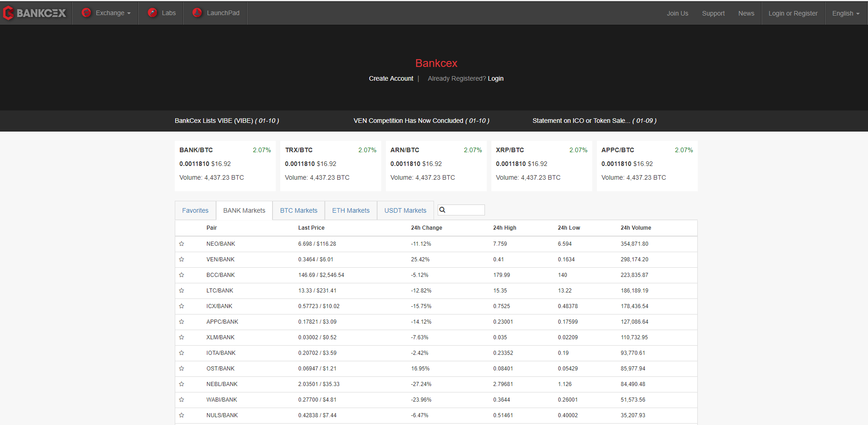The image size is (868, 425).
Task: Select the VEN/BANK pair name
Action: pyautogui.click(x=220, y=259)
